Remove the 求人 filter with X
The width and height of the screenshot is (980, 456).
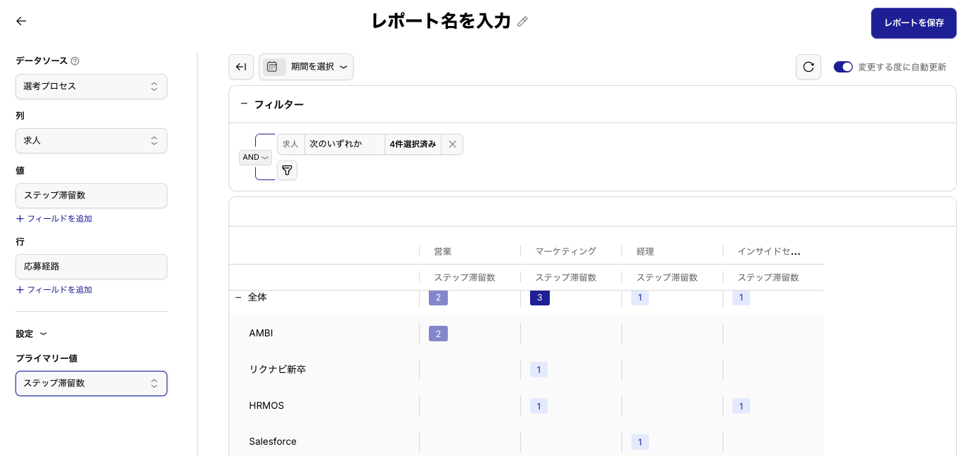coord(453,144)
